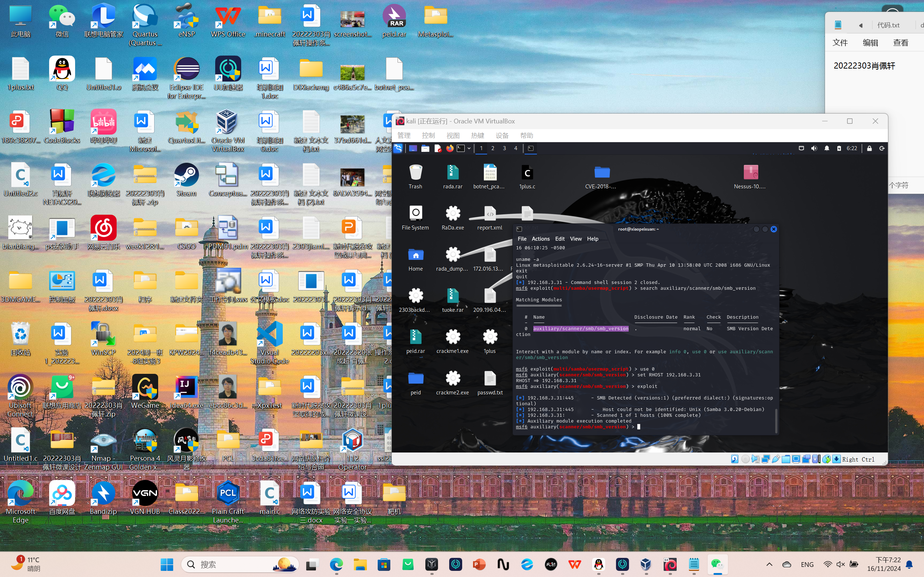Image resolution: width=924 pixels, height=577 pixels.
Task: Open Edit menu in Kali terminal
Action: click(560, 239)
